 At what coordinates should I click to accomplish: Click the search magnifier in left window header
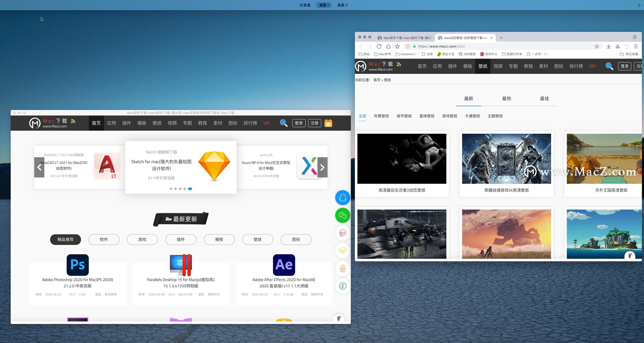click(284, 123)
